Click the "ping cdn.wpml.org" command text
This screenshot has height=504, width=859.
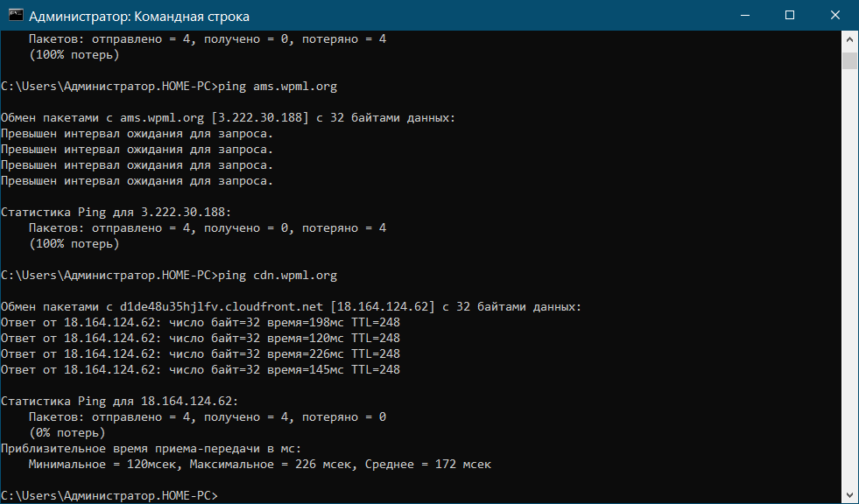tap(276, 275)
